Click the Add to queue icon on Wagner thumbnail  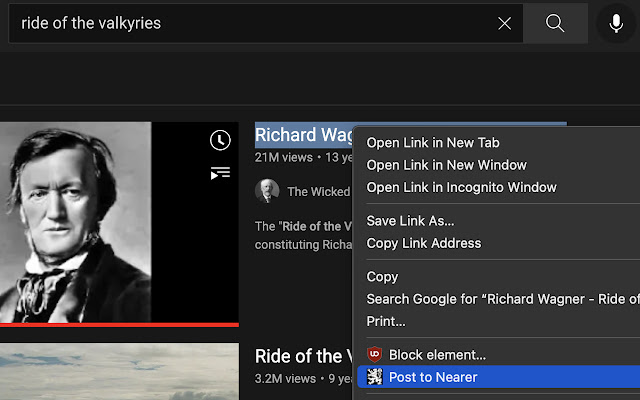pyautogui.click(x=220, y=173)
